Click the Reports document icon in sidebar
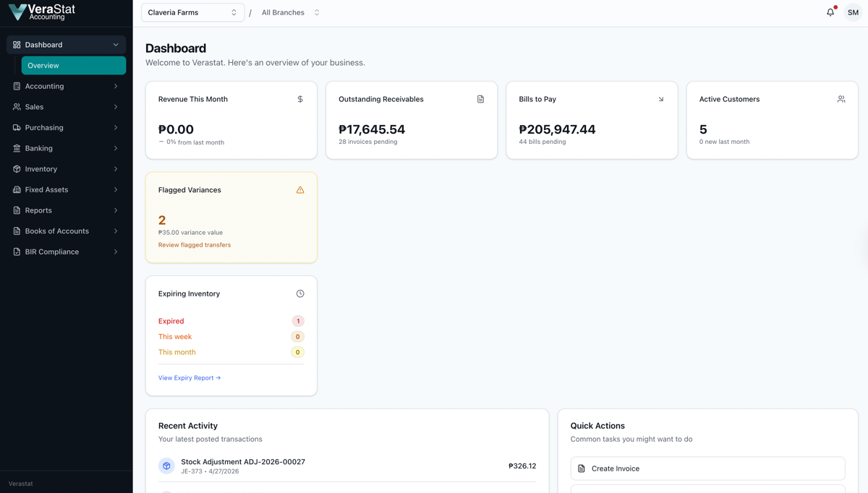This screenshot has height=493, width=868. point(17,210)
